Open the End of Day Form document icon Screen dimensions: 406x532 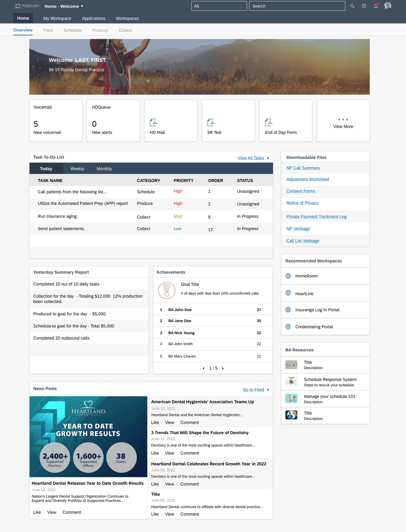pos(268,122)
